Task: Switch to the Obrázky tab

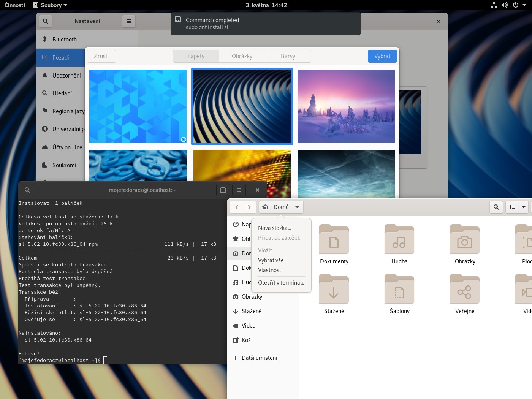Action: coord(242,56)
